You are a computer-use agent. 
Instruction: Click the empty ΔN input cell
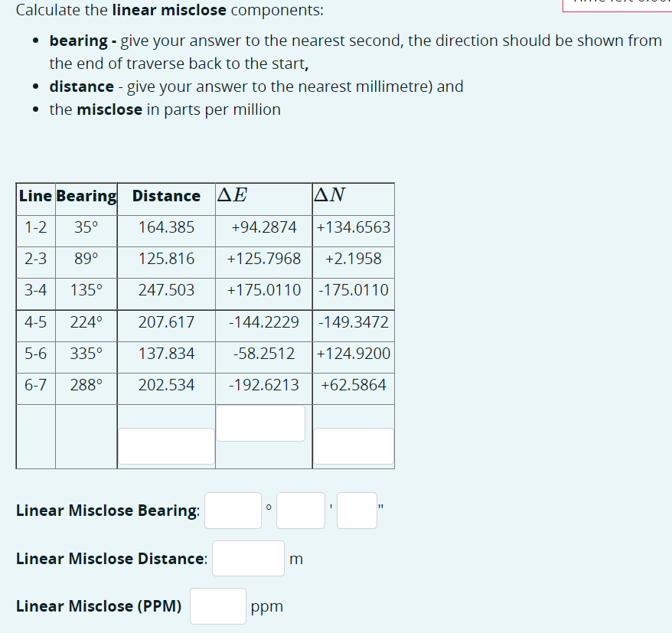click(353, 445)
